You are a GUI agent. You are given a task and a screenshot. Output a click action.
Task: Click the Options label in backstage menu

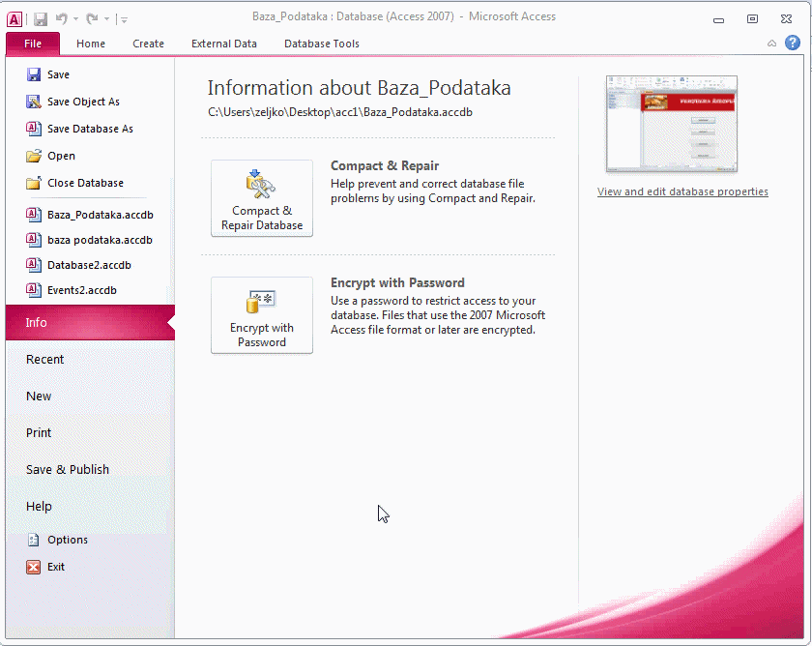coord(68,540)
